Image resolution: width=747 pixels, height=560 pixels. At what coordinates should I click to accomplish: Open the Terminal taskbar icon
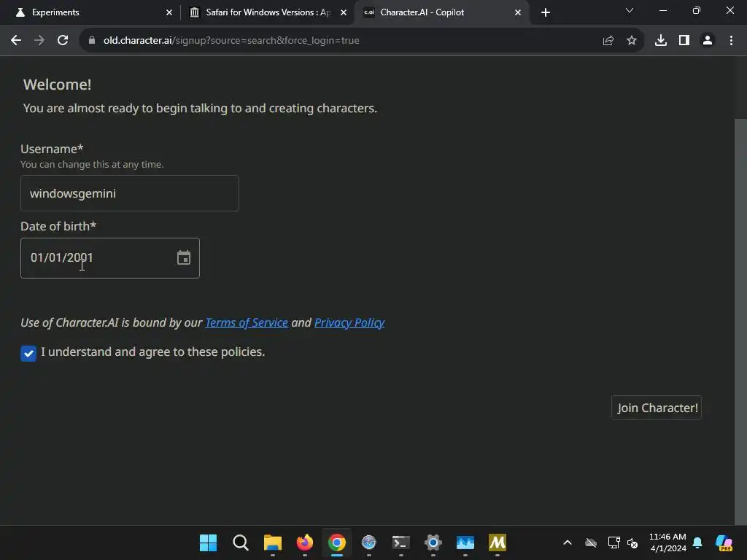[401, 542]
